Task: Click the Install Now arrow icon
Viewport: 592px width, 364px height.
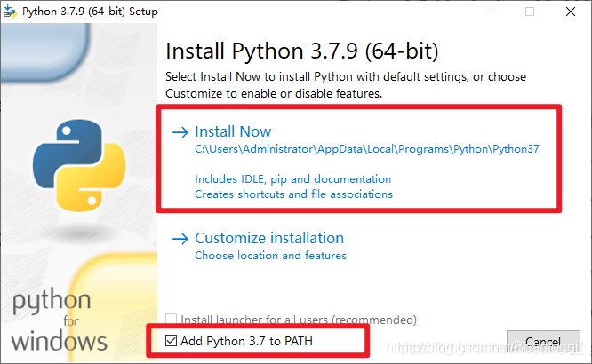Action: click(x=180, y=132)
